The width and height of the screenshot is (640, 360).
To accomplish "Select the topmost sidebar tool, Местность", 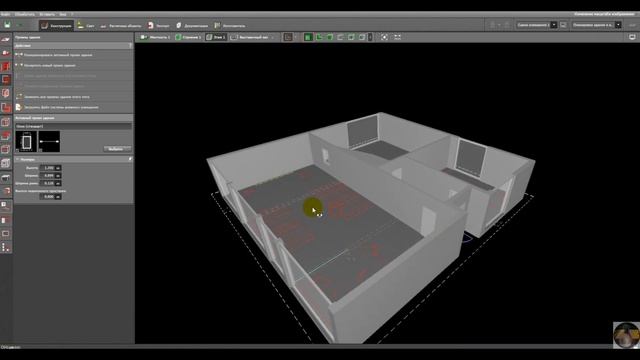I will [x=6, y=40].
